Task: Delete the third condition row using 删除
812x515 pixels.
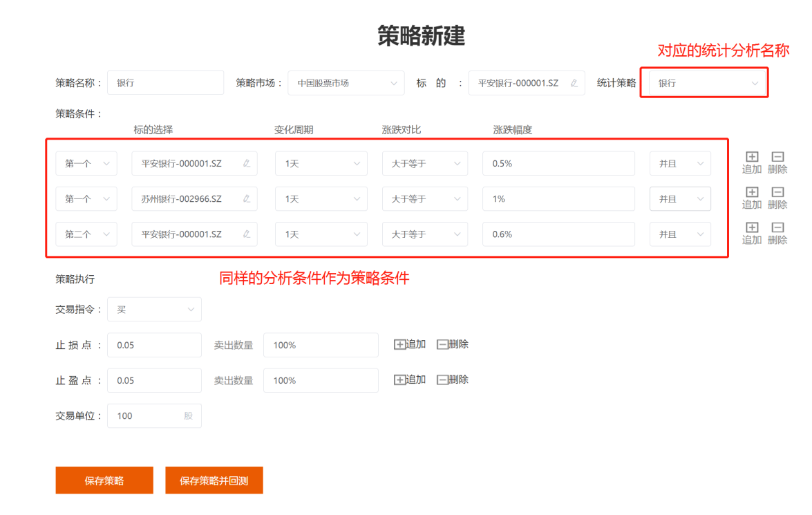Action: [x=777, y=228]
